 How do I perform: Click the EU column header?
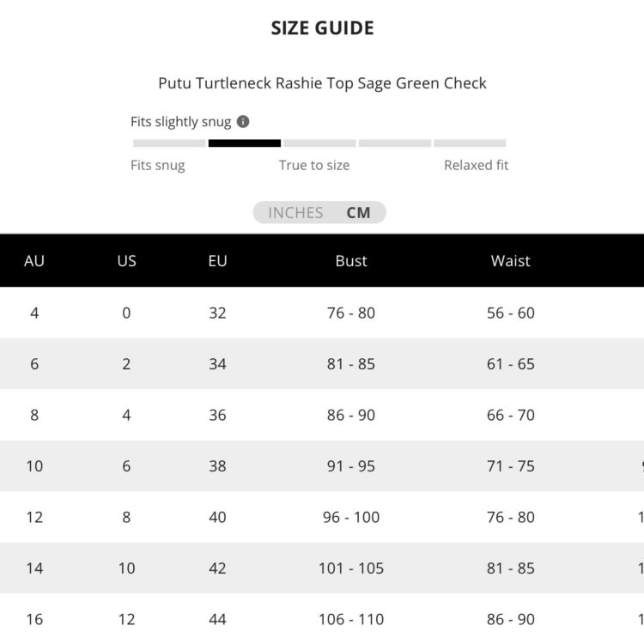217,261
